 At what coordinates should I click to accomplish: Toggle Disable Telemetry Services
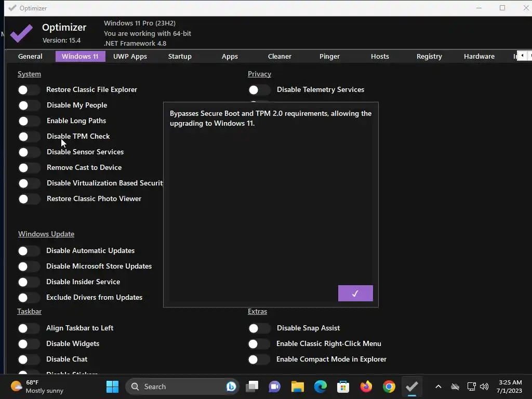tap(260, 90)
